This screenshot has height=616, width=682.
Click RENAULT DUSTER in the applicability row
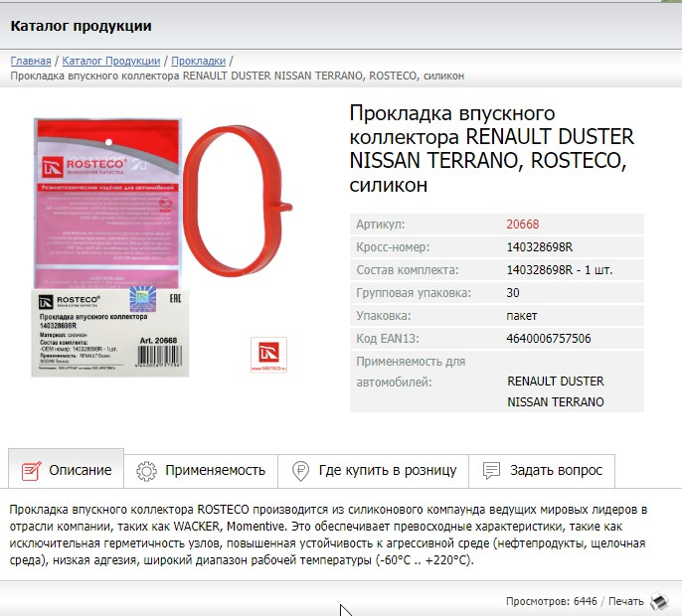(x=556, y=382)
